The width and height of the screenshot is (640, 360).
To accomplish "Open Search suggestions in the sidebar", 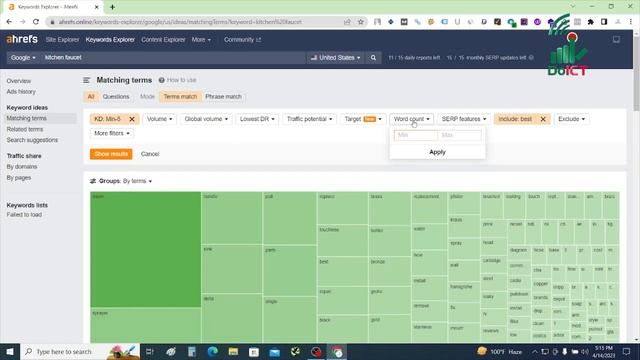I will coord(32,140).
